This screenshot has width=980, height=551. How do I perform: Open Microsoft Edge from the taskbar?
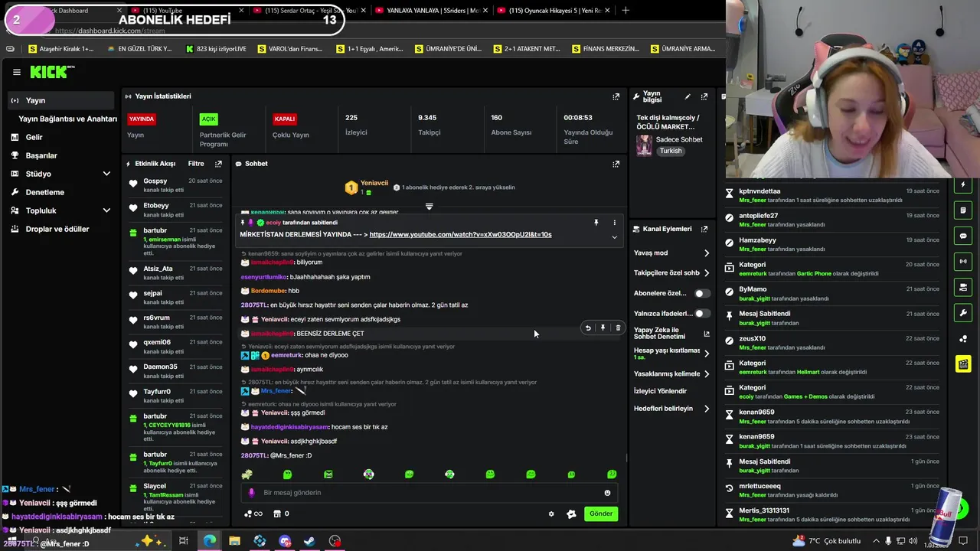[x=209, y=541]
